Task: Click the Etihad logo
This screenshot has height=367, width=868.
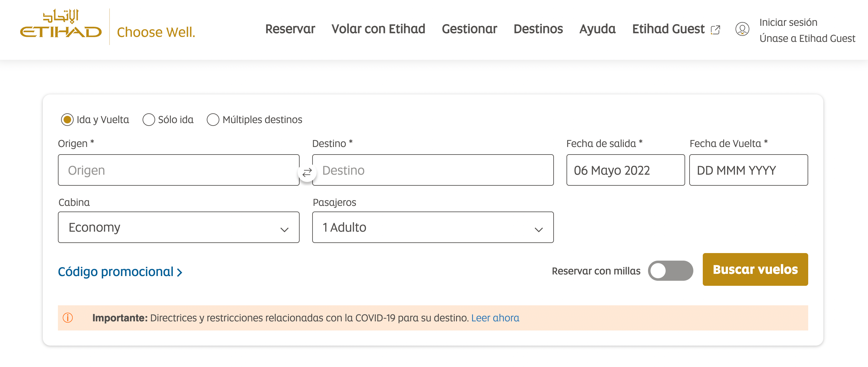Action: pyautogui.click(x=61, y=24)
